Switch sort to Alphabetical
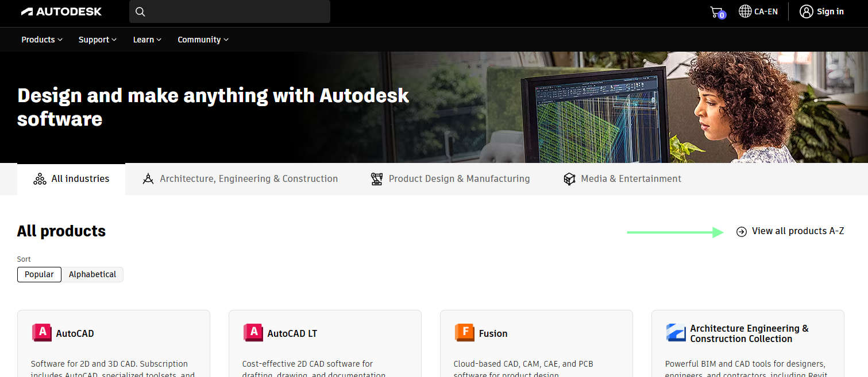Screen dimensions: 868x377 click(92, 274)
